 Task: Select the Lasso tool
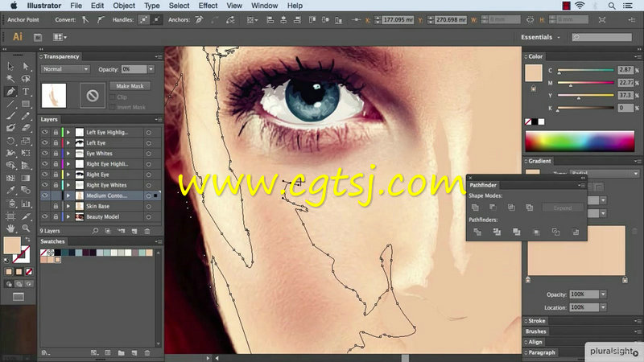coord(26,78)
